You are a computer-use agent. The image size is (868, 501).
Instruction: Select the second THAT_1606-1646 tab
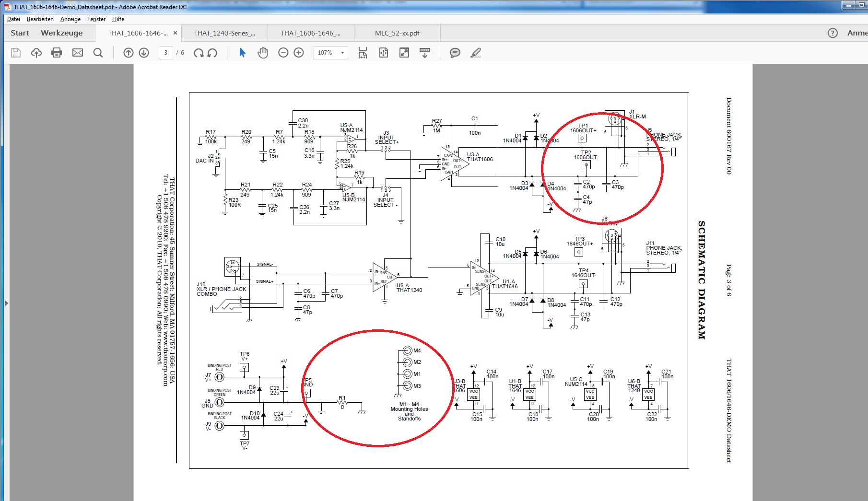(x=311, y=33)
